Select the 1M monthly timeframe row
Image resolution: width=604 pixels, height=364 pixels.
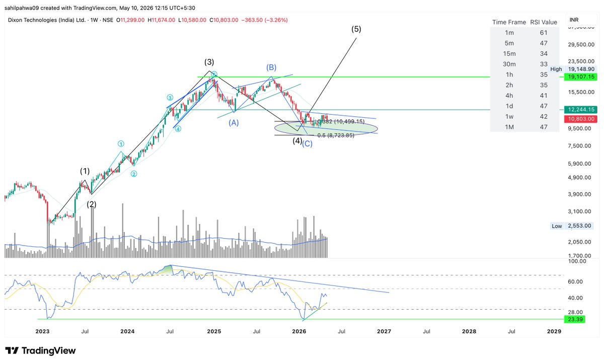click(525, 126)
